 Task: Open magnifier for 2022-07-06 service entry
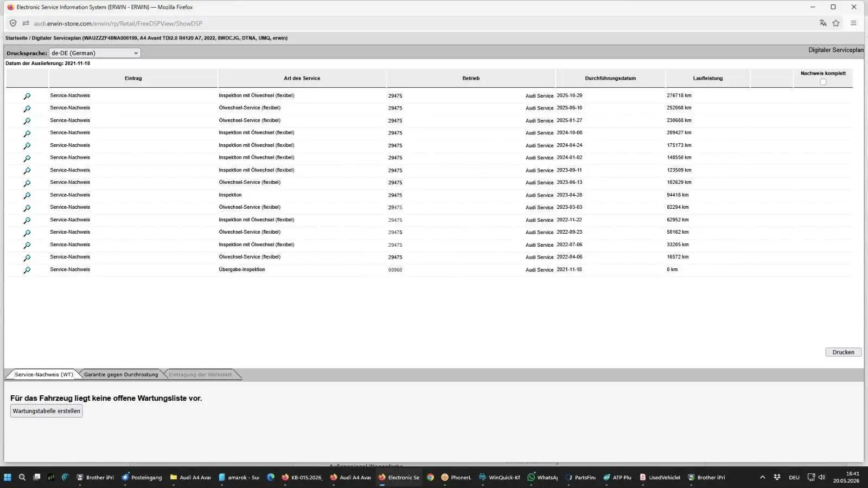(27, 246)
